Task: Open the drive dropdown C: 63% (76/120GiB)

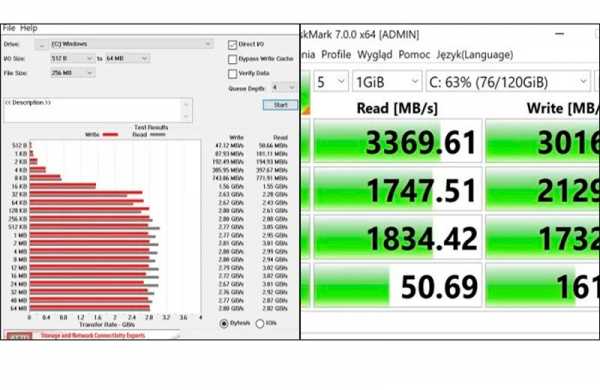Action: pyautogui.click(x=508, y=82)
